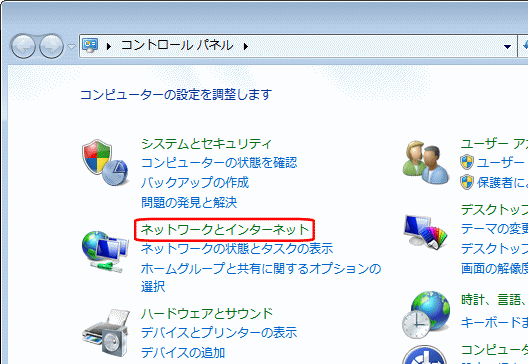This screenshot has height=364, width=528.
Task: Open 問題の発見と解決 link
Action: (189, 202)
